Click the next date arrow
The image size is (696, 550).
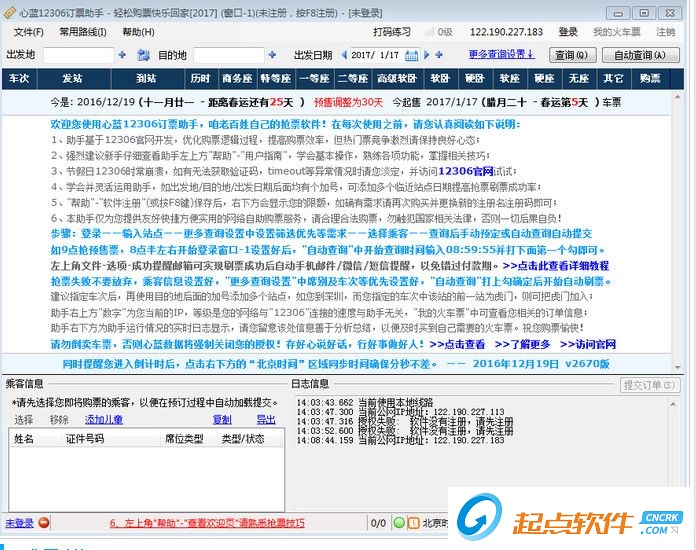coord(427,55)
